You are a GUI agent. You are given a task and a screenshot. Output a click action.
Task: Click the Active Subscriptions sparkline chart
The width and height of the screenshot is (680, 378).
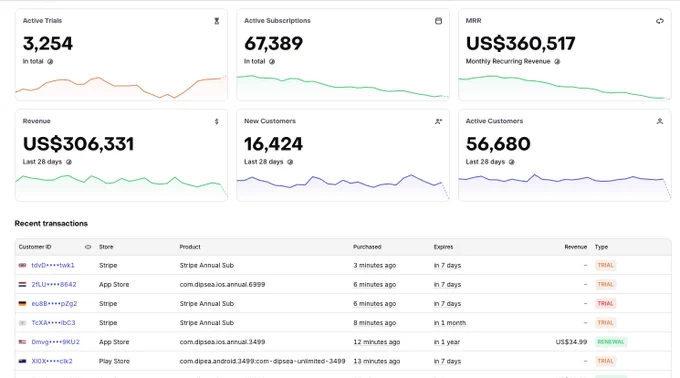click(343, 87)
